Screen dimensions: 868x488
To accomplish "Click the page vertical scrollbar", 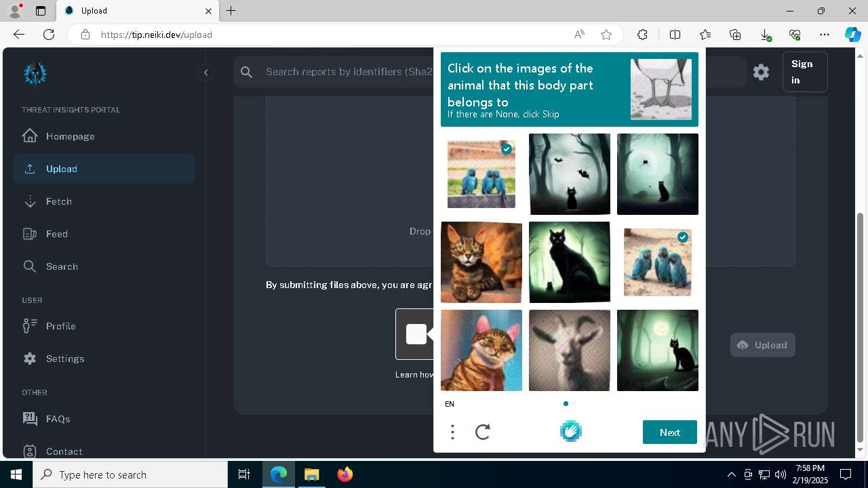I will pyautogui.click(x=861, y=328).
